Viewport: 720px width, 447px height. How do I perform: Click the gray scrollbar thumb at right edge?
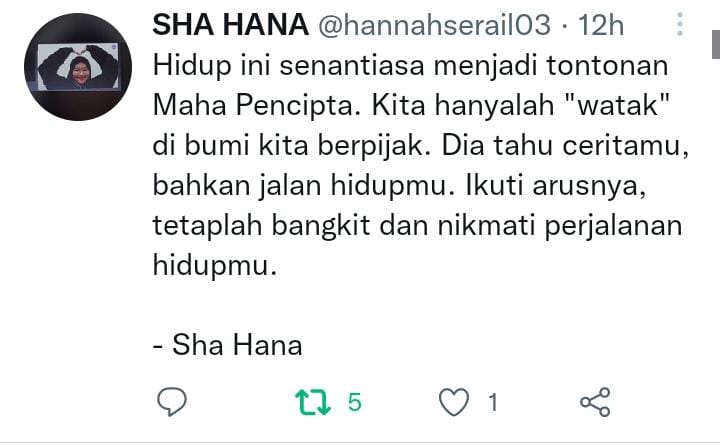[x=716, y=45]
